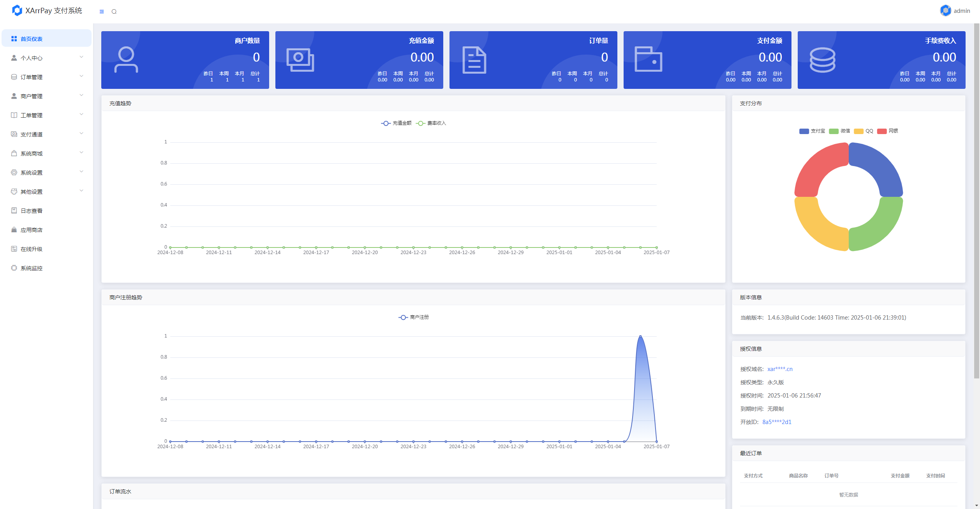Expand the 支付通道 submenu arrow
The image size is (980, 509).
pos(81,134)
